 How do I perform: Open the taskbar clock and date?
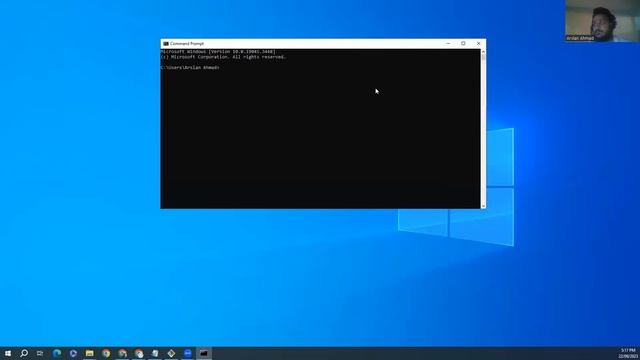628,353
